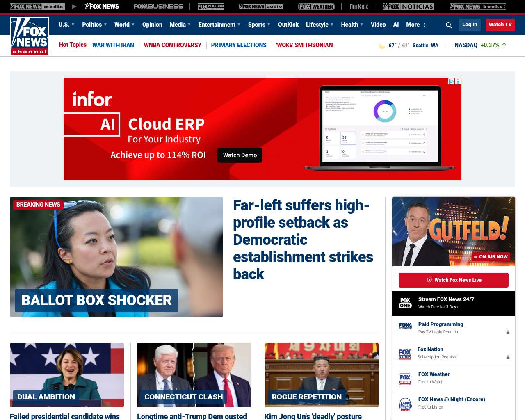525x420 pixels.
Task: Click the lock icon on Fox Nation row
Action: click(508, 357)
